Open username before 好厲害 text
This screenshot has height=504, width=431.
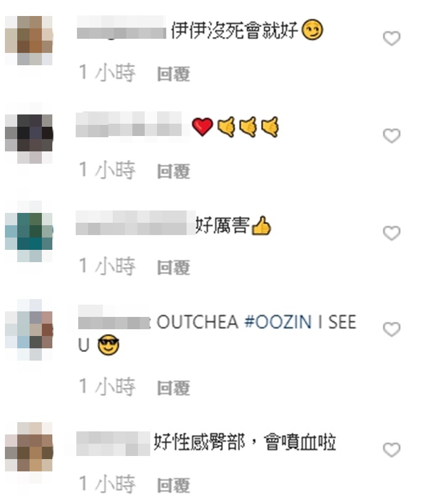point(135,223)
